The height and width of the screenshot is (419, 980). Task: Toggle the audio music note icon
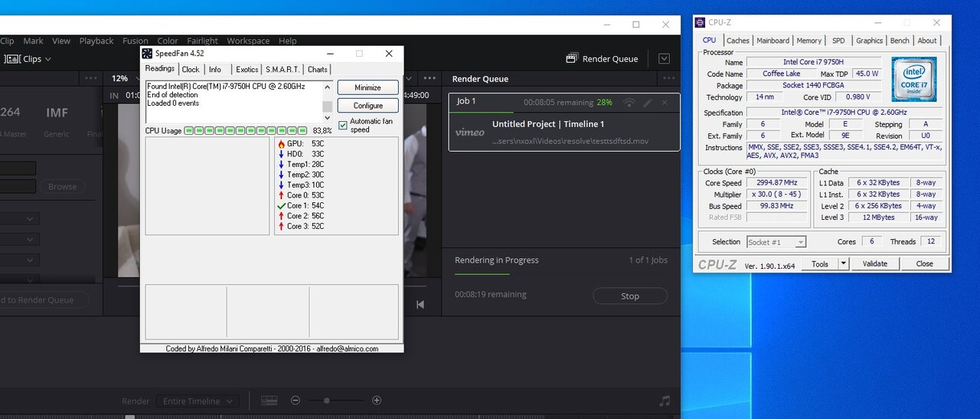[665, 401]
